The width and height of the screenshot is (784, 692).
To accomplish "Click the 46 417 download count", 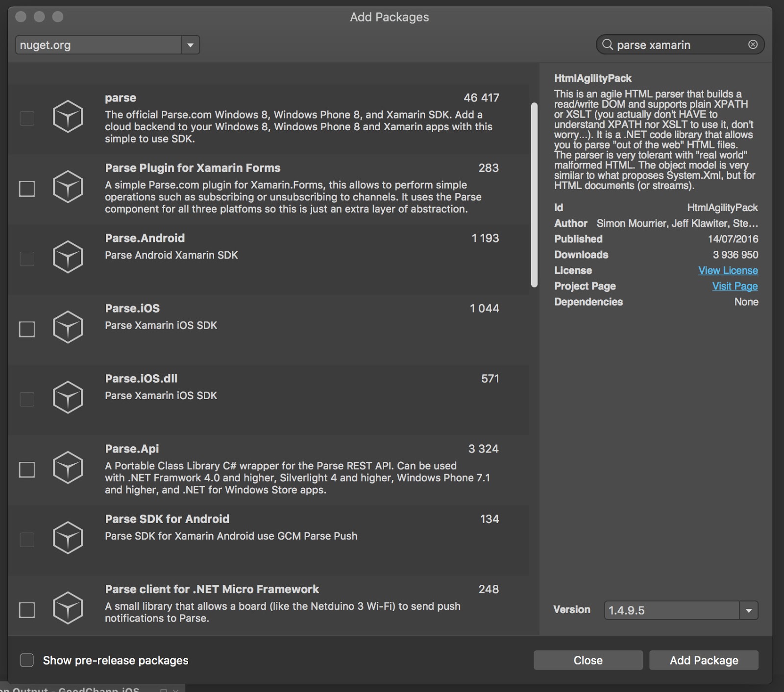I will 482,98.
